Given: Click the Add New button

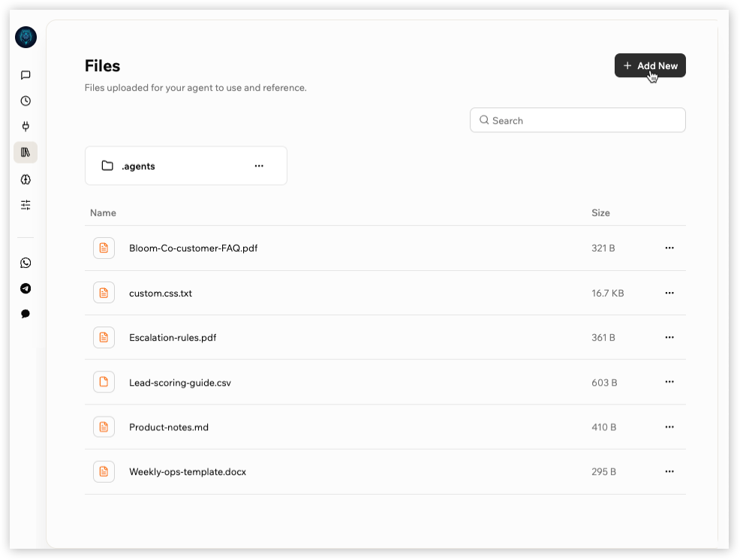Looking at the screenshot, I should (650, 65).
